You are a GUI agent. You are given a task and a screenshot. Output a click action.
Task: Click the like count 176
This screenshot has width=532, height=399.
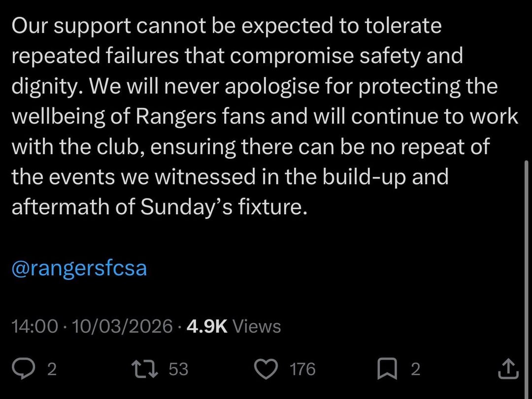click(302, 369)
